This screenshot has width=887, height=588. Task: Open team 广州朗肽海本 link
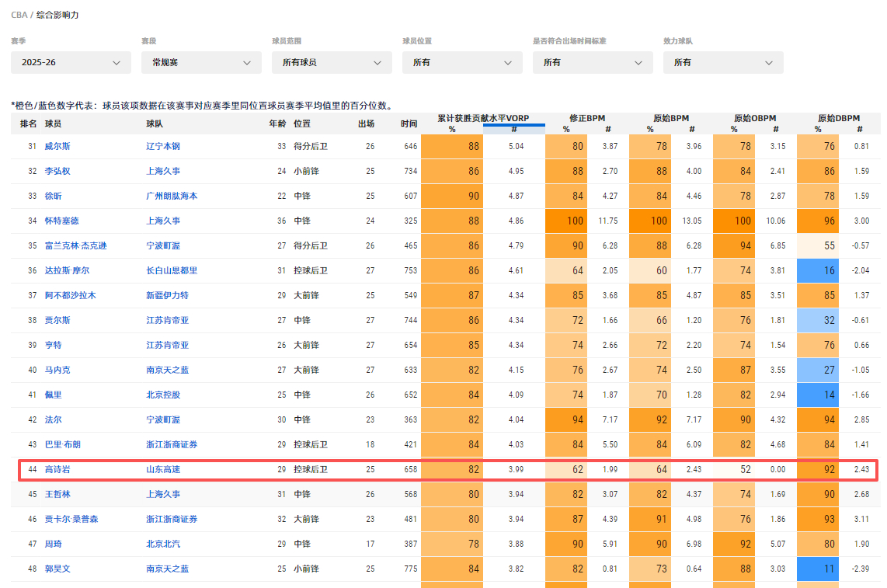(172, 196)
